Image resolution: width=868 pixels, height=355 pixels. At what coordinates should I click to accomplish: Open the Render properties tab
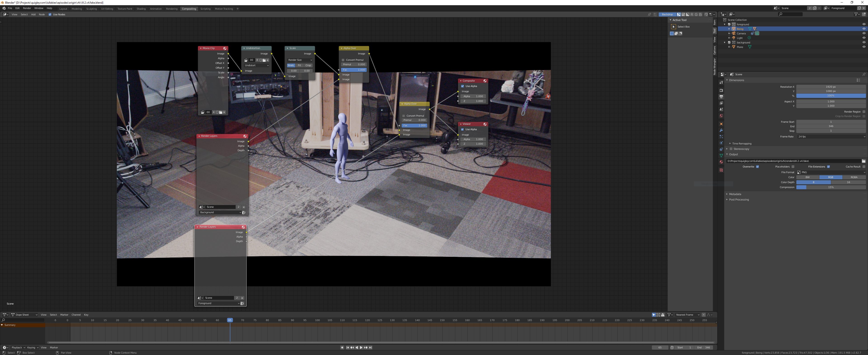click(x=721, y=90)
